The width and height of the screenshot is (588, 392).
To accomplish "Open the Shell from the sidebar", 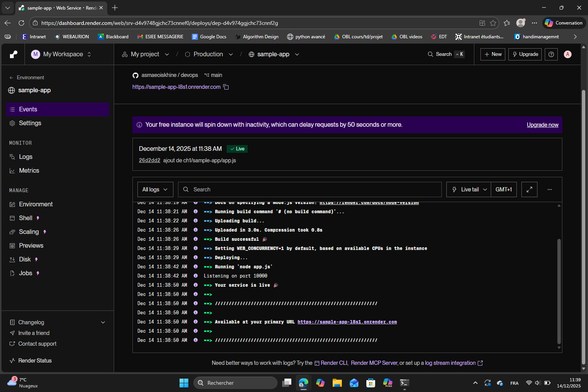I will (25, 218).
